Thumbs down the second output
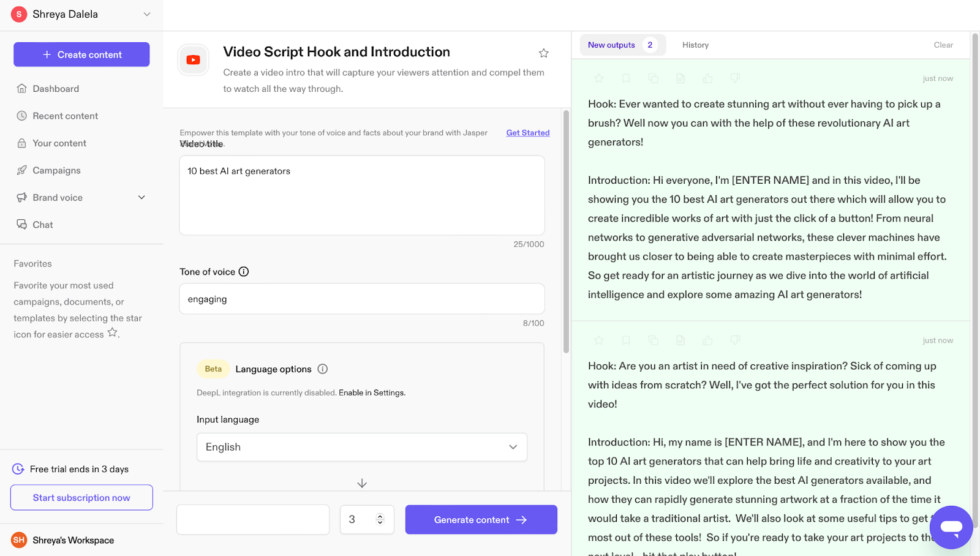The width and height of the screenshot is (980, 556). point(735,340)
